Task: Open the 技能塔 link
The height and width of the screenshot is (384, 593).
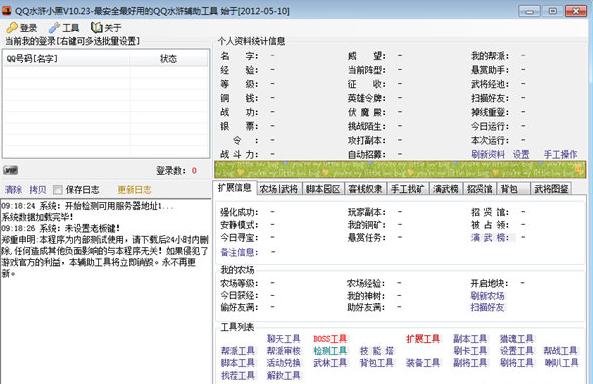Action: coord(377,351)
